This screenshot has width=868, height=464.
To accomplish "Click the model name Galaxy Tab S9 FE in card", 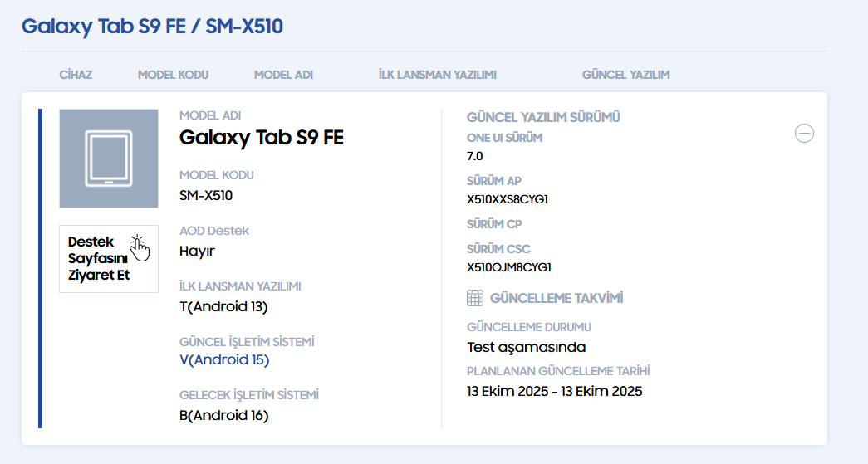I will 262,138.
